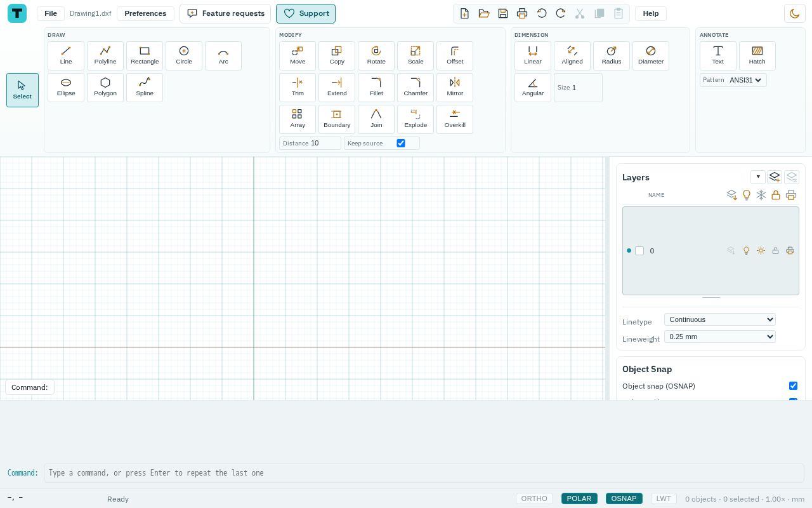
Task: Toggle layer 0 print icon
Action: point(790,251)
